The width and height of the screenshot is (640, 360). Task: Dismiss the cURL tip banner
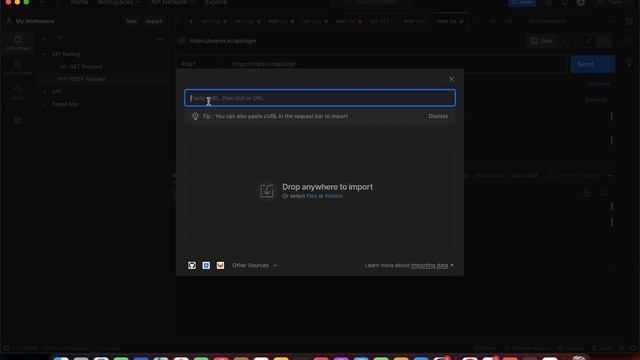click(438, 116)
